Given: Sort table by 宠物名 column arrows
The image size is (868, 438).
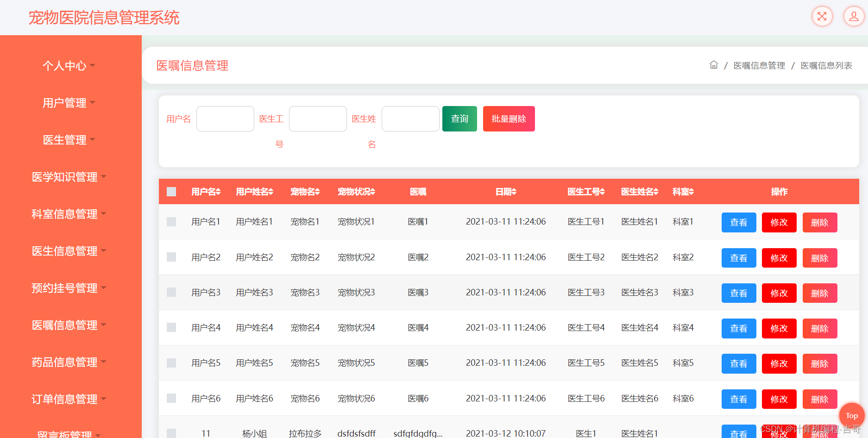Looking at the screenshot, I should [x=317, y=192].
